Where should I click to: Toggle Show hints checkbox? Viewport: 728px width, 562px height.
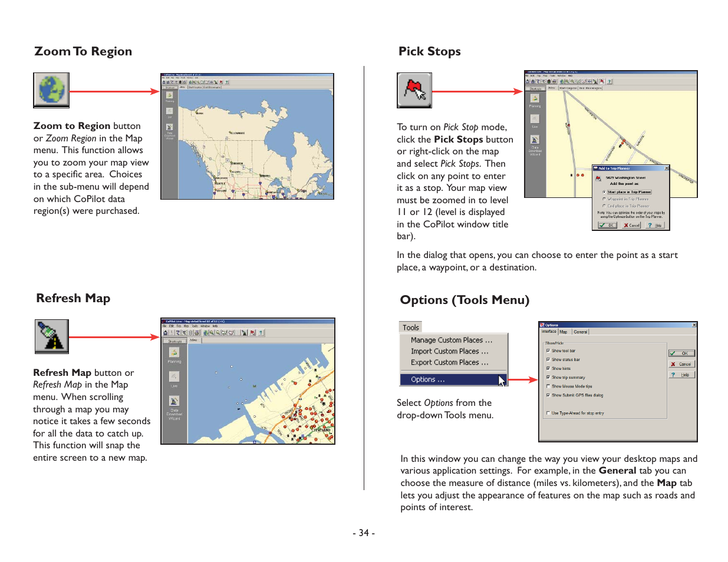point(548,368)
